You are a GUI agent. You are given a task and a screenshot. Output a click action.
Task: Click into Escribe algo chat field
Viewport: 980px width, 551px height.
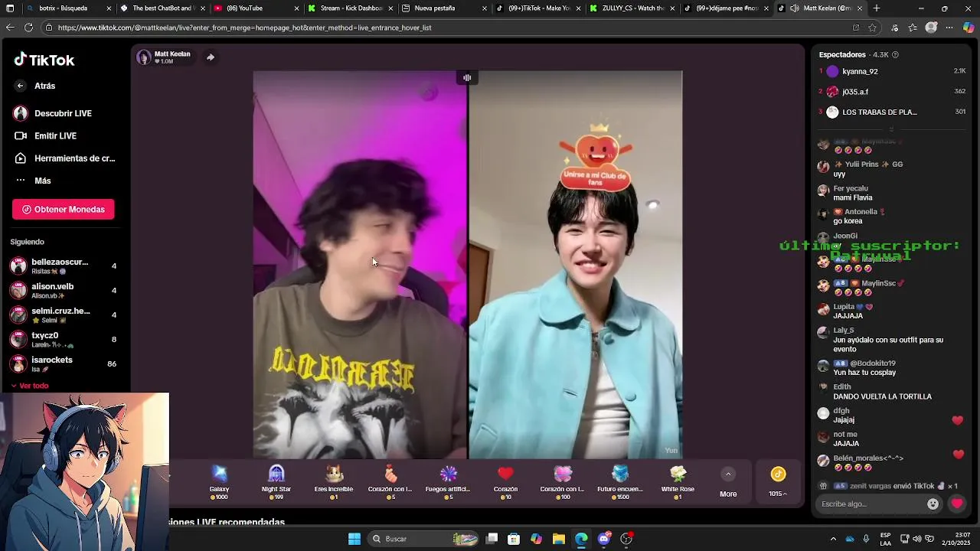point(871,504)
